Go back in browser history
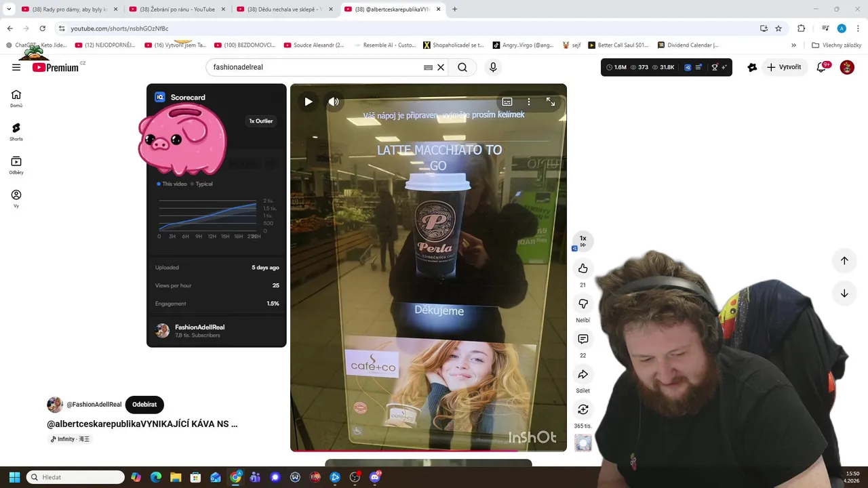The height and width of the screenshot is (488, 868). pyautogui.click(x=9, y=28)
